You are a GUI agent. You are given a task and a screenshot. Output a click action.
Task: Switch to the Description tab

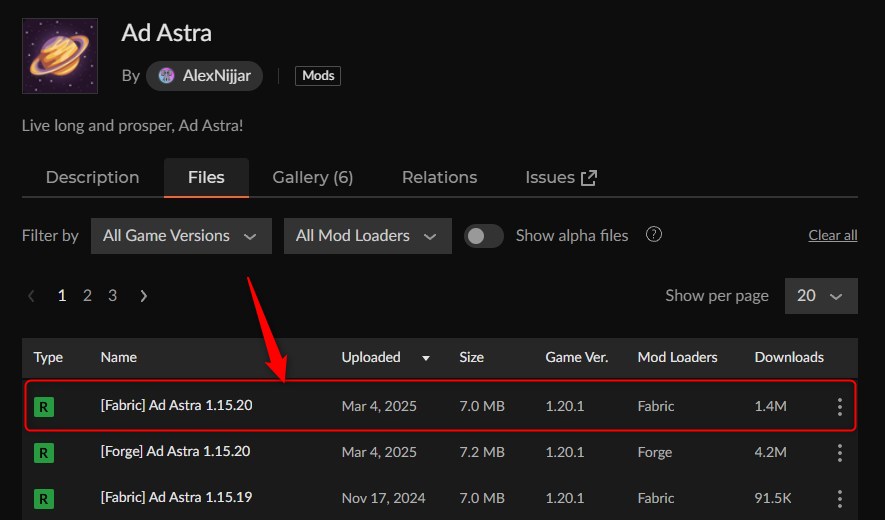93,177
